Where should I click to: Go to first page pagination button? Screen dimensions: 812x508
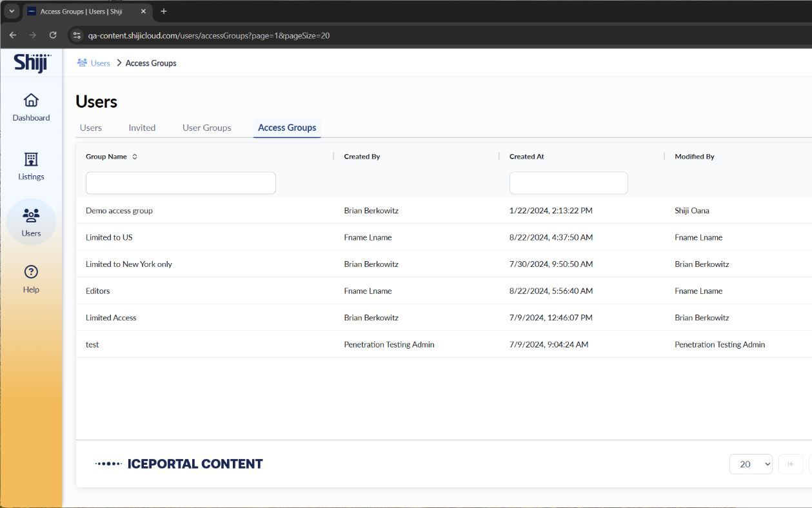click(790, 464)
